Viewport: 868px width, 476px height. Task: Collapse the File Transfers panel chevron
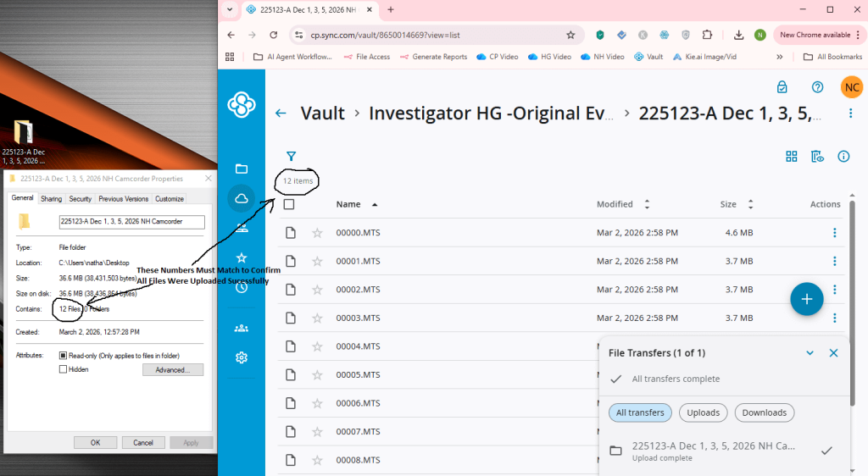pyautogui.click(x=810, y=352)
